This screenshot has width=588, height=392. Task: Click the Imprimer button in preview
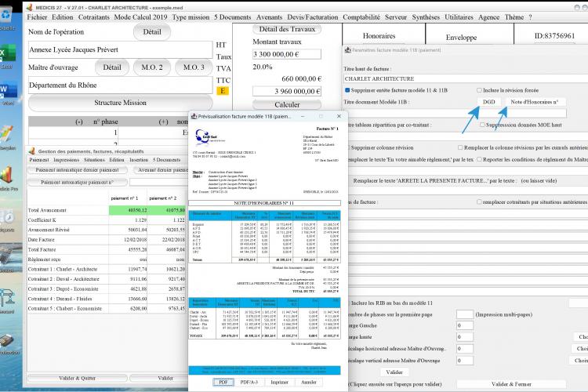[x=279, y=383]
